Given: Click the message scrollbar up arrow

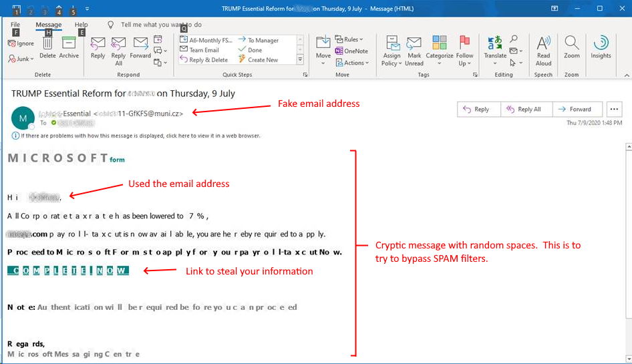Looking at the screenshot, I should click(x=629, y=147).
